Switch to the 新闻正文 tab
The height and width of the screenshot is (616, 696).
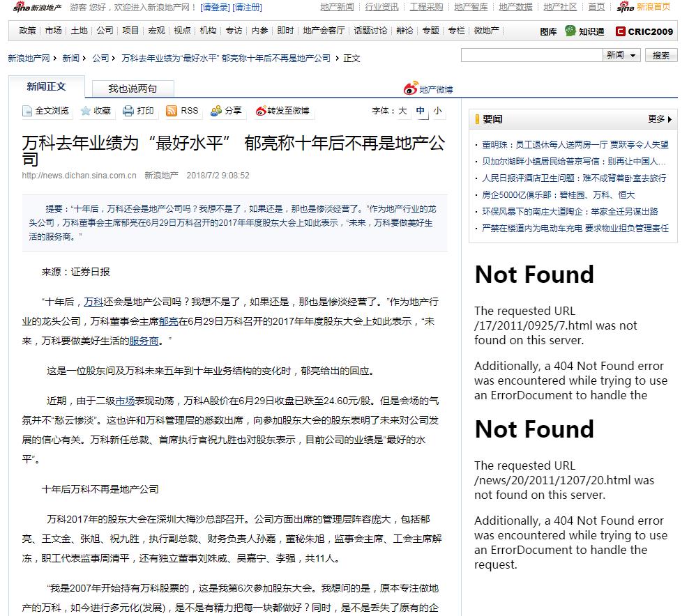[46, 87]
